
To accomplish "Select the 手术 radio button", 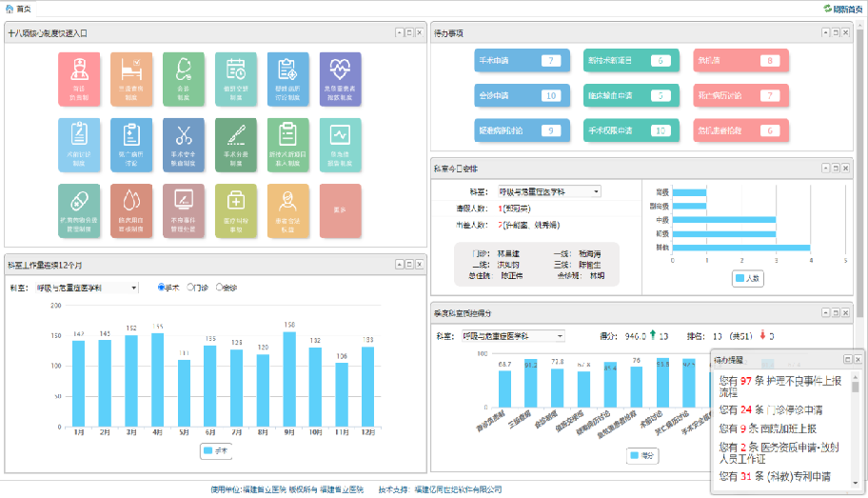I will pyautogui.click(x=161, y=287).
